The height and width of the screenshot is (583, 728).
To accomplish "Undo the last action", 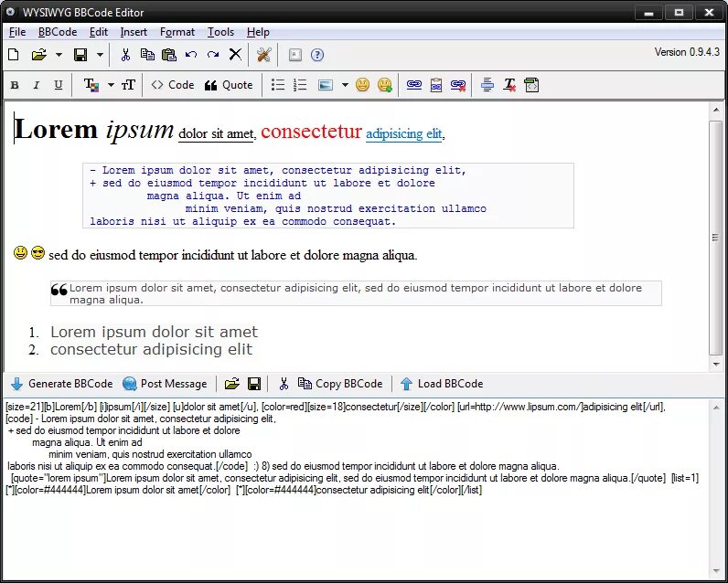I will coord(191,55).
